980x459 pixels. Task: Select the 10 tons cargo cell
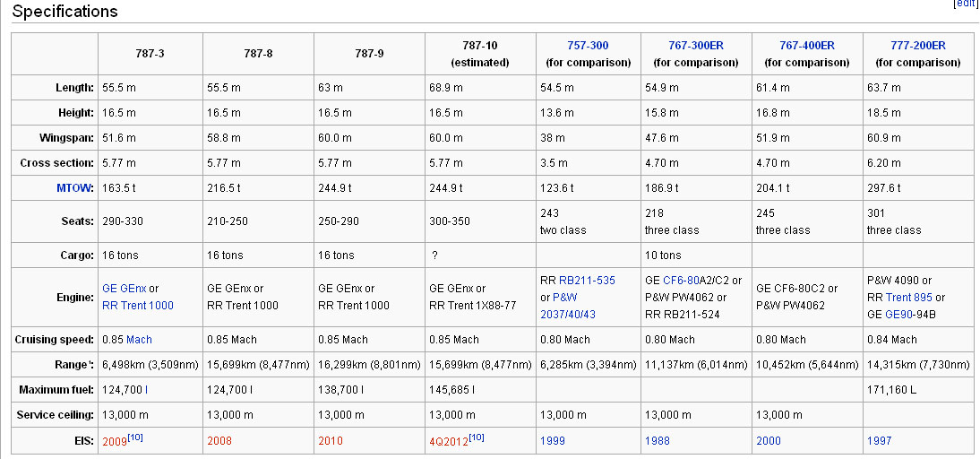(x=696, y=255)
